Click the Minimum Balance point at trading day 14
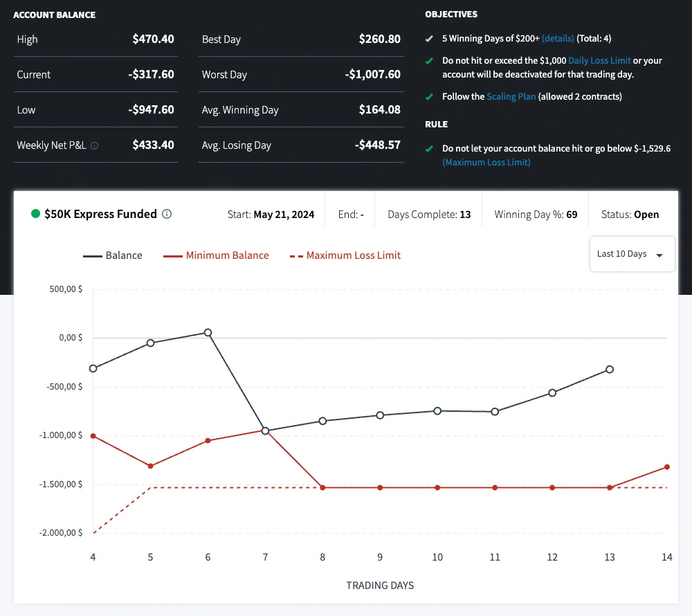The width and height of the screenshot is (692, 616). tap(667, 467)
